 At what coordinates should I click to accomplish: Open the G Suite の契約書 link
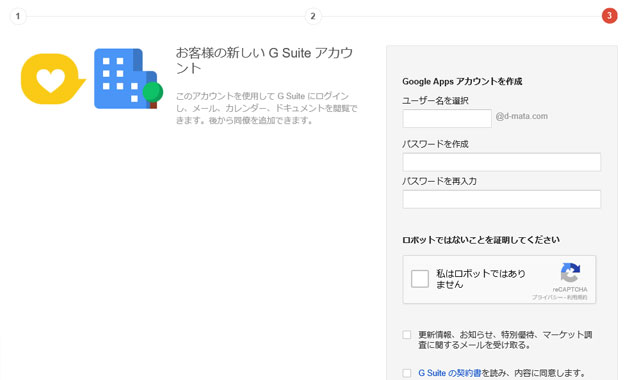coord(450,373)
